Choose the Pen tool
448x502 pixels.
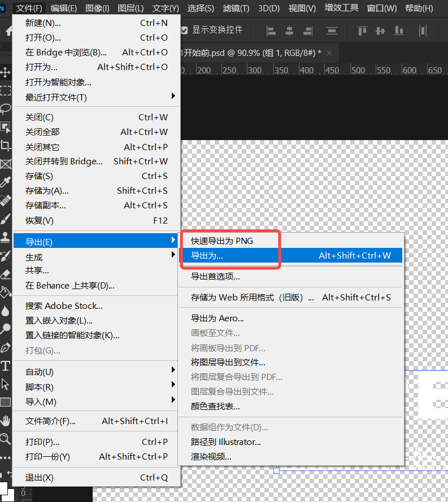tap(6, 347)
